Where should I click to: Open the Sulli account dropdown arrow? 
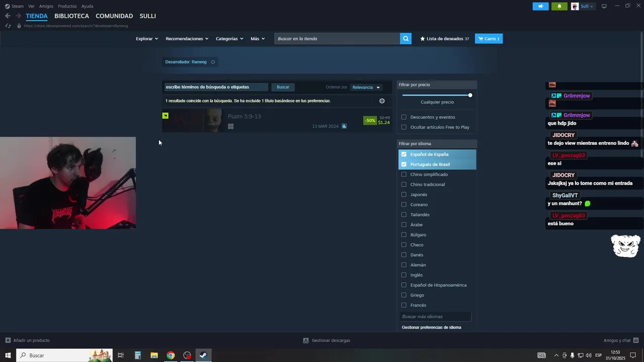[x=591, y=7]
